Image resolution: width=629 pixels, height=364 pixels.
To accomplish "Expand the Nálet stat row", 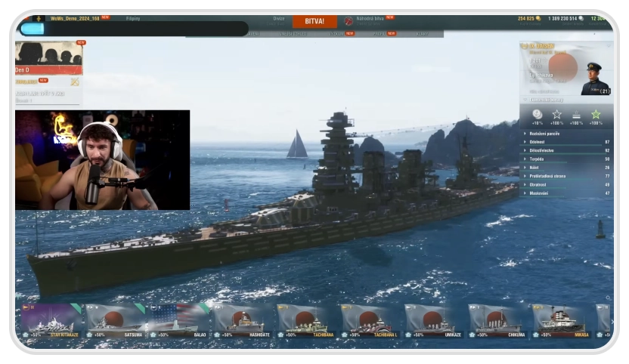I will 566,168.
